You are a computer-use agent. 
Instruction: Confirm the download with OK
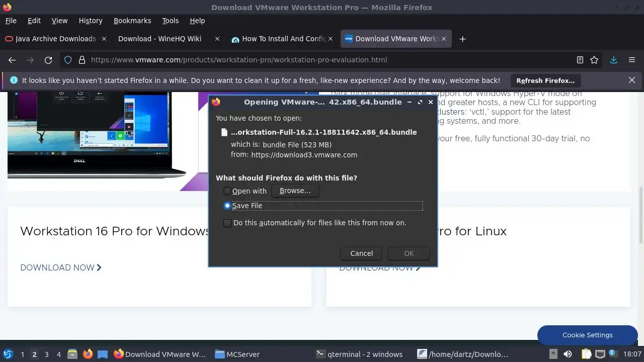409,253
